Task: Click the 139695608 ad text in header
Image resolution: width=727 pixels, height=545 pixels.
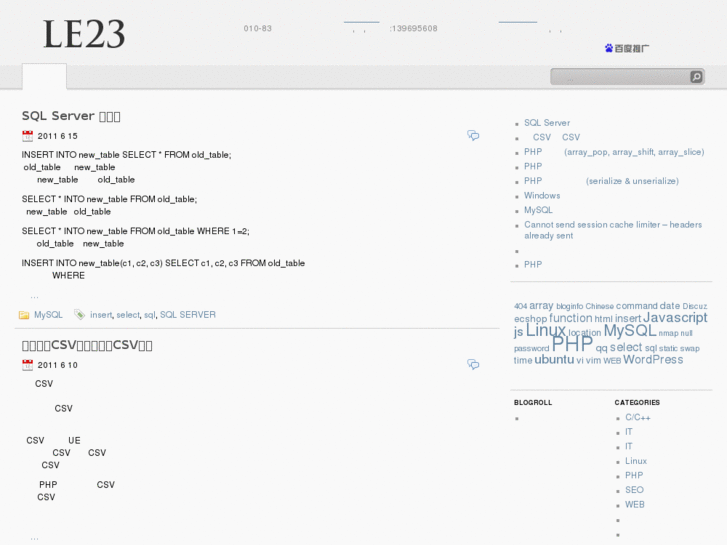Action: click(x=414, y=28)
